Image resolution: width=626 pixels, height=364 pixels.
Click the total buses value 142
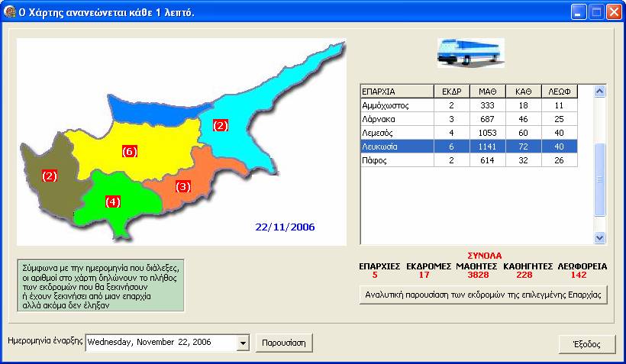click(x=579, y=275)
